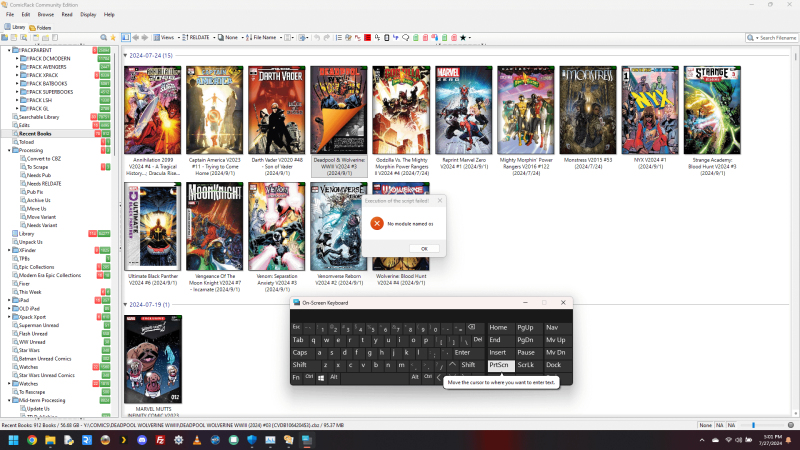Expand the PACK AVENGERS folder
Screen dimensions: 800x450
coord(18,68)
